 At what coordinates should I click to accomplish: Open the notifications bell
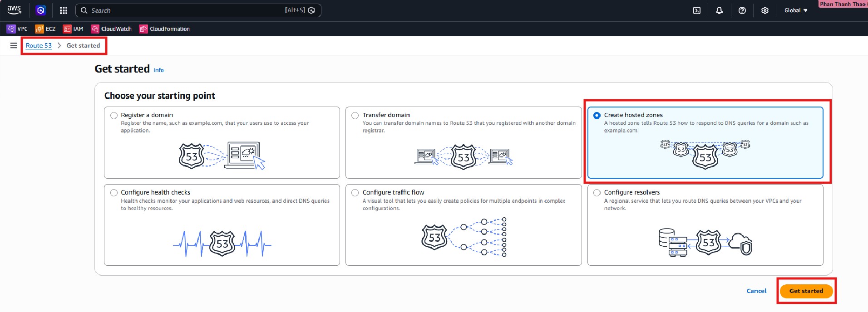pos(720,10)
